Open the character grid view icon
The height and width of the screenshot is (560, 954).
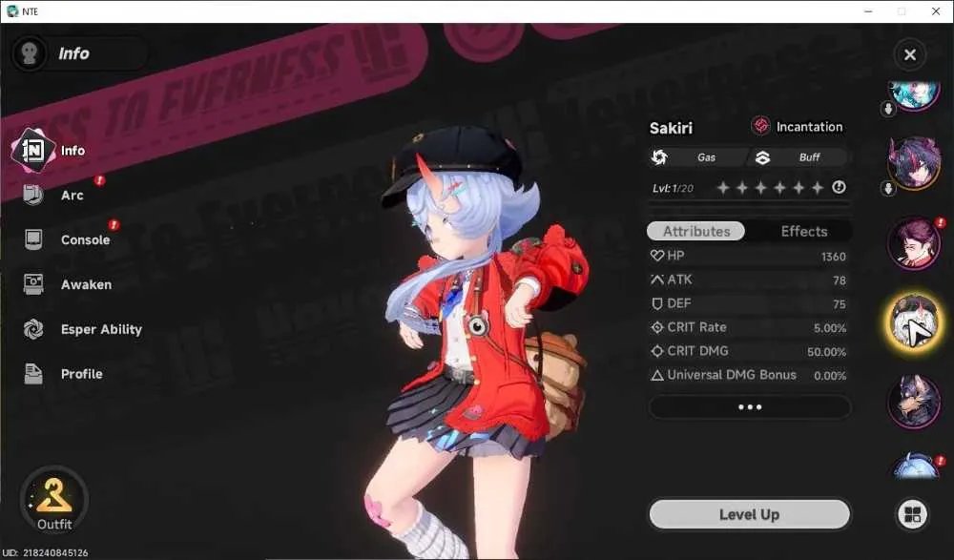912,514
